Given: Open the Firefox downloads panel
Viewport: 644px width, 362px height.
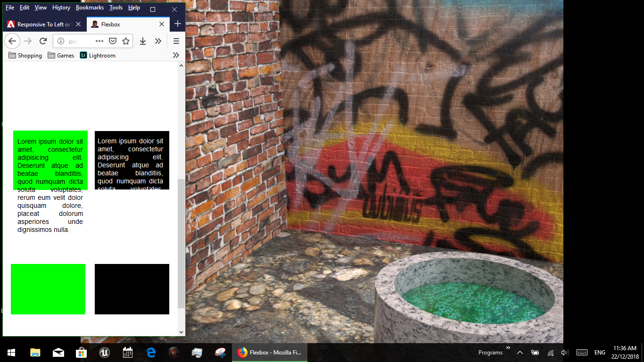Looking at the screenshot, I should coord(143,41).
